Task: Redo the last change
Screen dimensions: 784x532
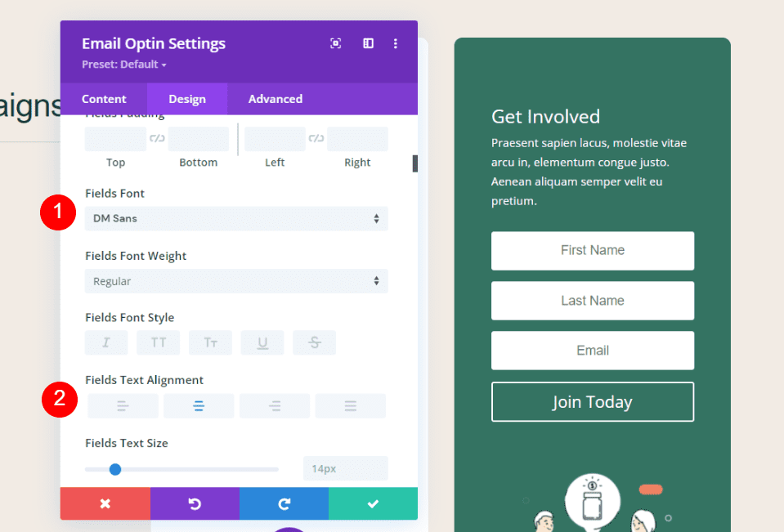Action: pyautogui.click(x=284, y=504)
